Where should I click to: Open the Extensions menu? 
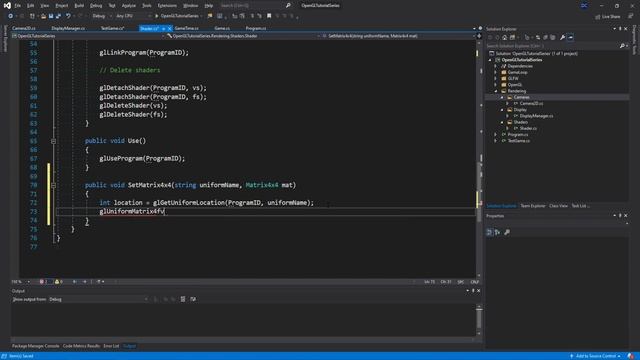pos(167,6)
